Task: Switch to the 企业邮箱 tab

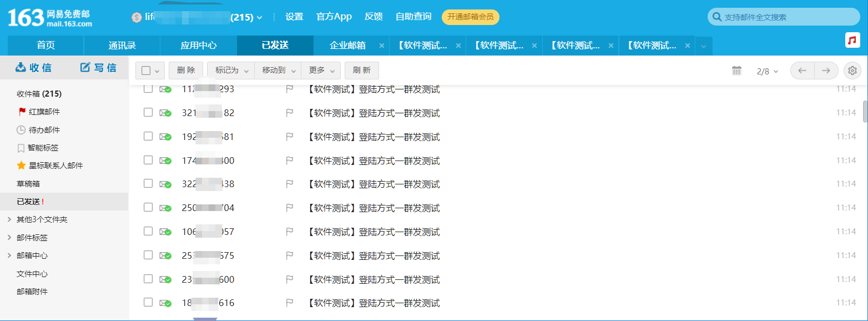Action: (345, 45)
